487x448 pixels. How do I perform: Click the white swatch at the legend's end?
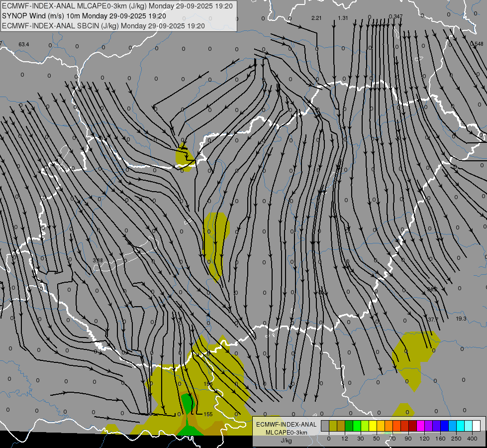click(476, 426)
